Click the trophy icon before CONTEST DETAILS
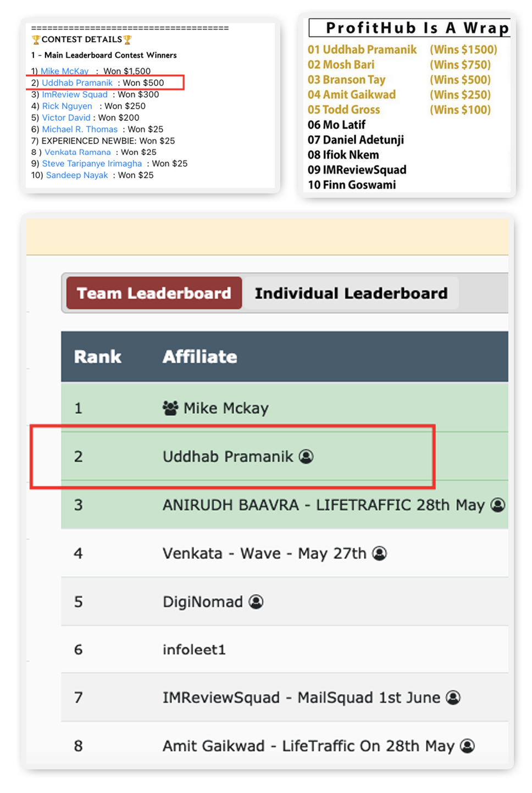This screenshot has height=793, width=532. [x=36, y=40]
